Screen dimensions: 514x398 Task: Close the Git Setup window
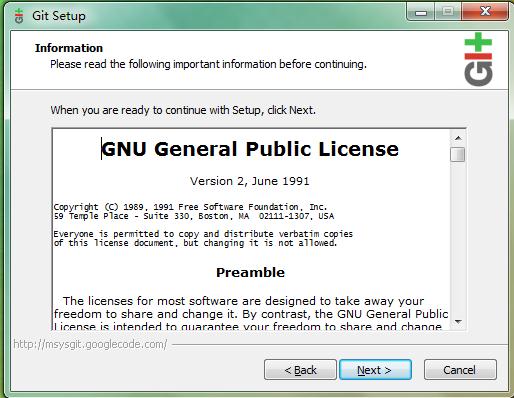pyautogui.click(x=485, y=12)
